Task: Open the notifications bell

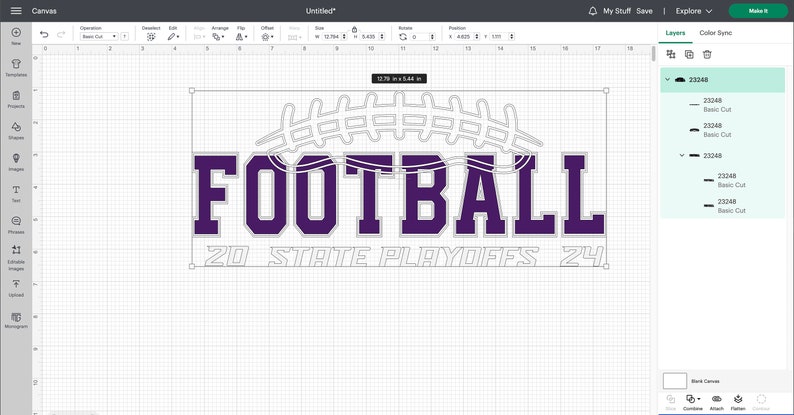Action: (592, 11)
